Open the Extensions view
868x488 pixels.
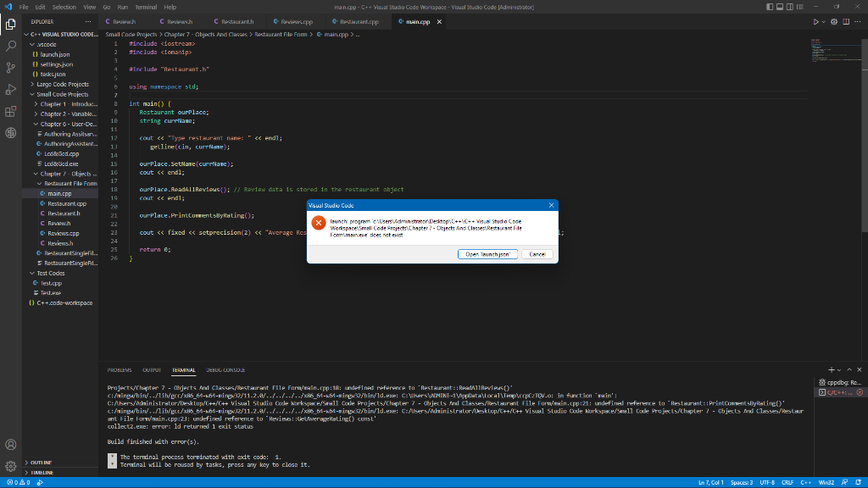(x=10, y=111)
